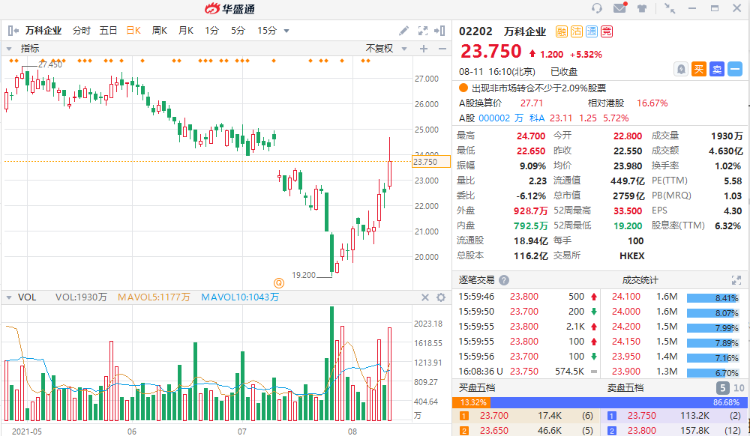Zoom out chart with minus icon
The height and width of the screenshot is (436, 750).
[442, 48]
